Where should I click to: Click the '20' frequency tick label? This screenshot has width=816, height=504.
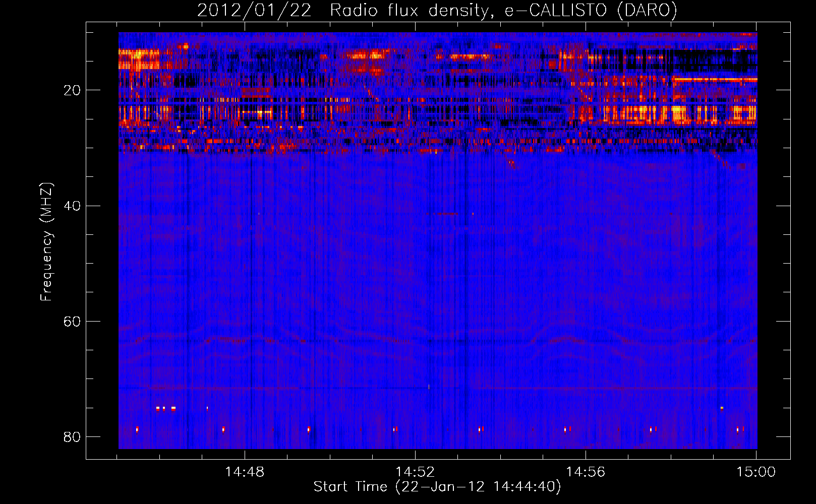point(72,90)
